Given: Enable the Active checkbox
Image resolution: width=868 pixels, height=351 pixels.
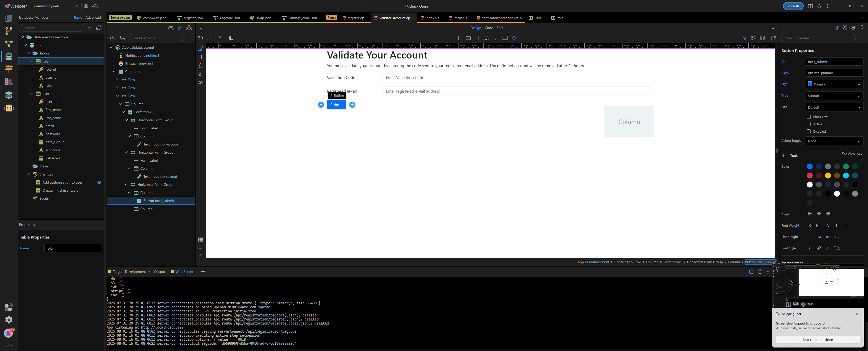Looking at the screenshot, I should (809, 124).
